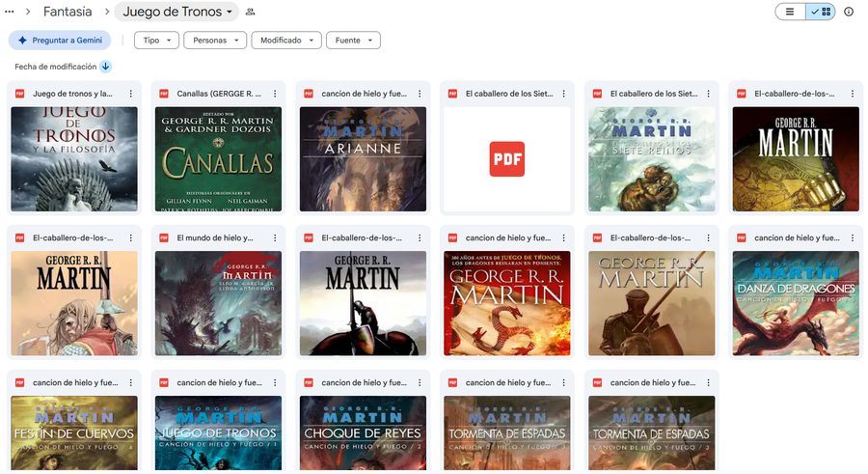
Task: Show folder details with the info icon
Action: pos(849,12)
